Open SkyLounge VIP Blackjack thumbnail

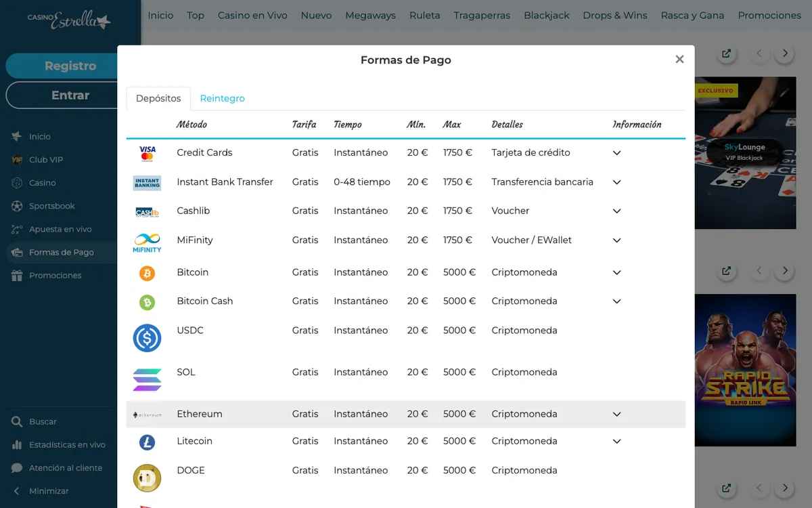tap(745, 152)
